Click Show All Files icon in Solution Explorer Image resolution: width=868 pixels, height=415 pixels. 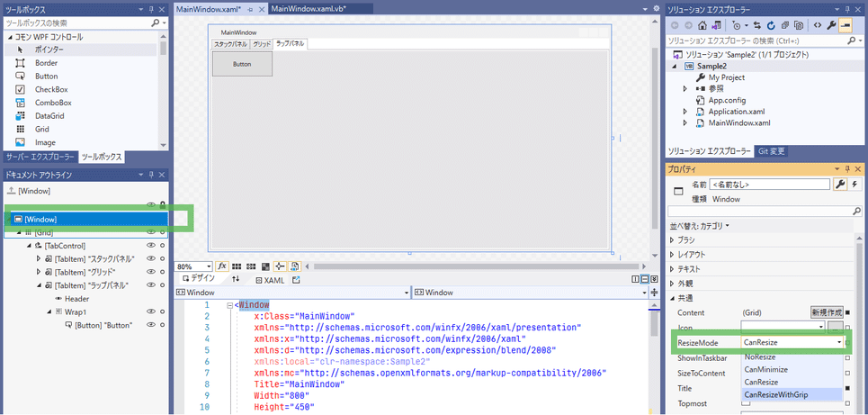click(x=799, y=25)
